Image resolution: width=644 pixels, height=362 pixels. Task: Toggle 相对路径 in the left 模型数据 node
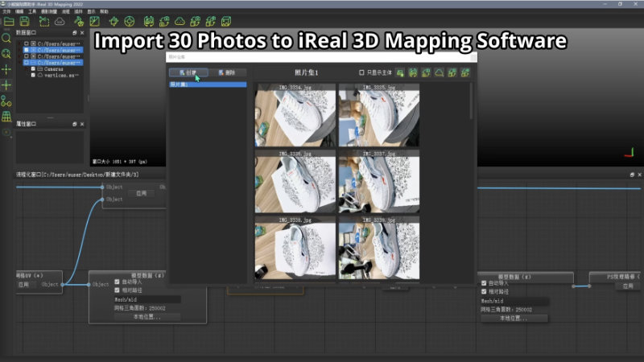[x=117, y=290]
